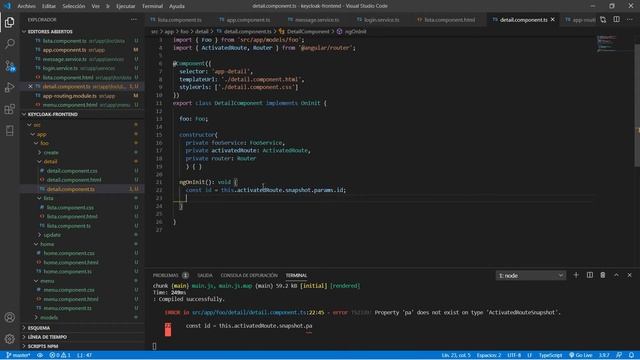
Task: Close the detail.component.ts editor tab
Action: 553,20
